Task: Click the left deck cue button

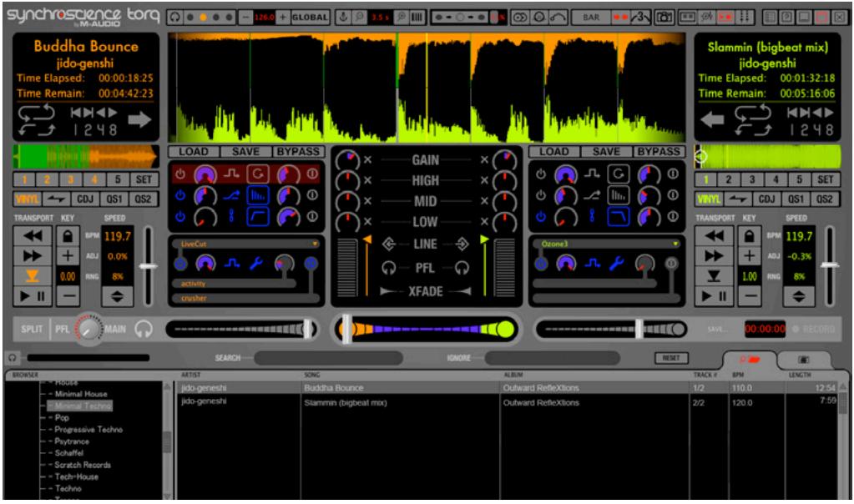Action: (x=33, y=276)
